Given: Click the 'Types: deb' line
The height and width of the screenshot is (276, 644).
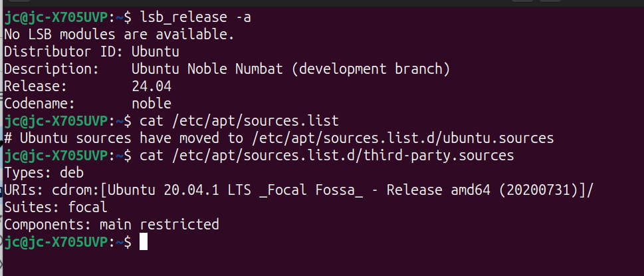Looking at the screenshot, I should 44,172.
